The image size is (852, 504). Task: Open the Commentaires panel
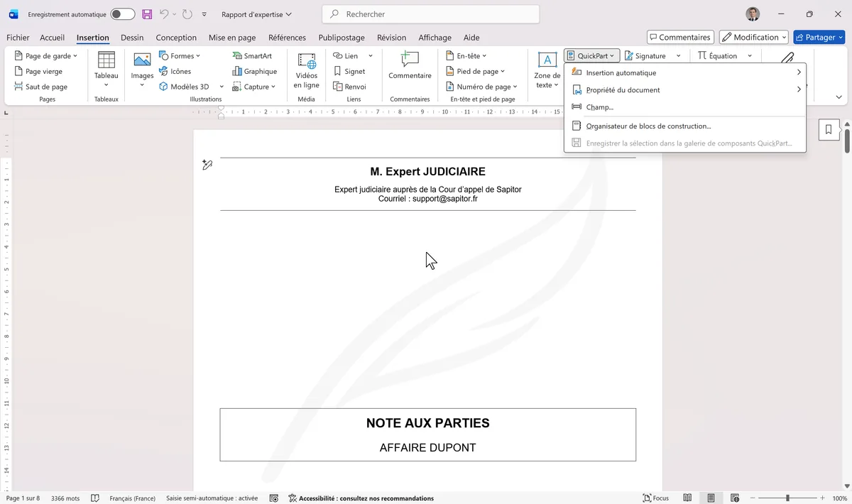[679, 37]
